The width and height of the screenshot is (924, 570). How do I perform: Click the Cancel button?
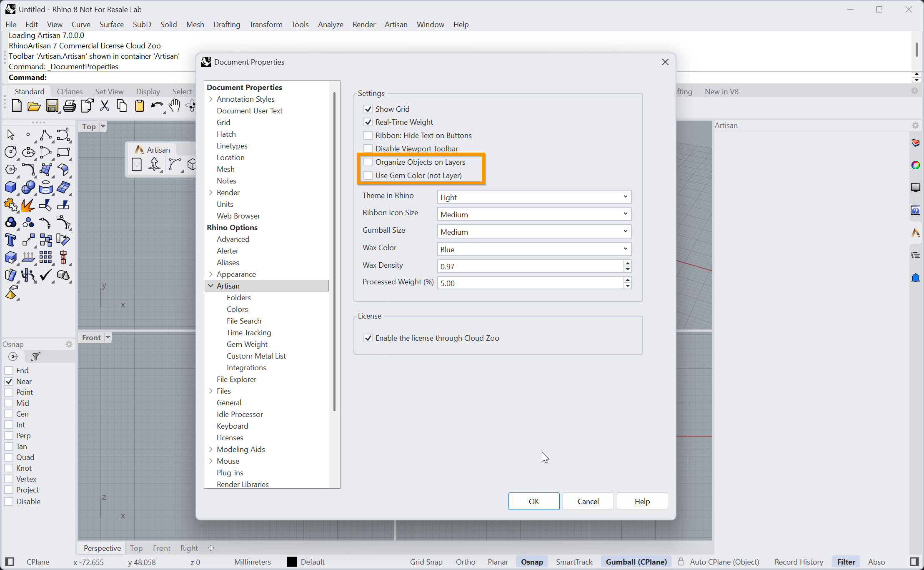tap(588, 502)
